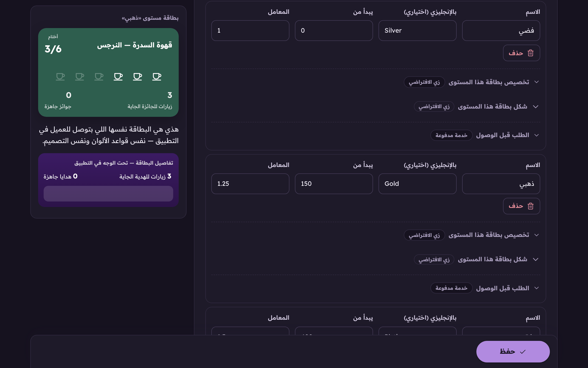Expand Silver tier الطلب قبل الوصول chevron
The height and width of the screenshot is (368, 588).
[537, 135]
